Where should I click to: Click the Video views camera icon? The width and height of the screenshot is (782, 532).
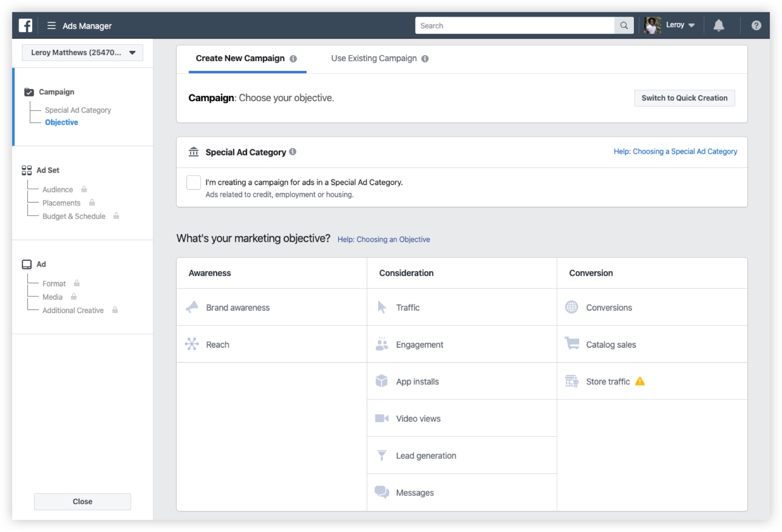pyautogui.click(x=382, y=418)
